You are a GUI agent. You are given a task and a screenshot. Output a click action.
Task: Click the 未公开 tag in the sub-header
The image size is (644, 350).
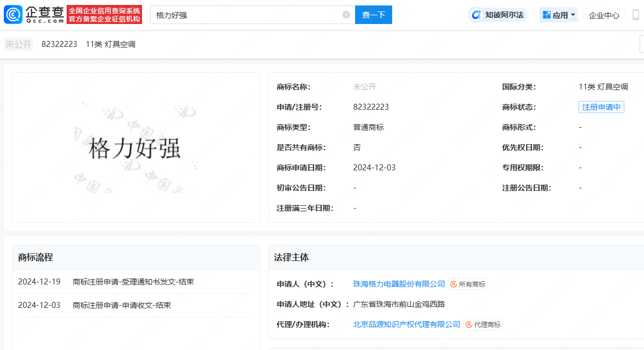tap(19, 44)
